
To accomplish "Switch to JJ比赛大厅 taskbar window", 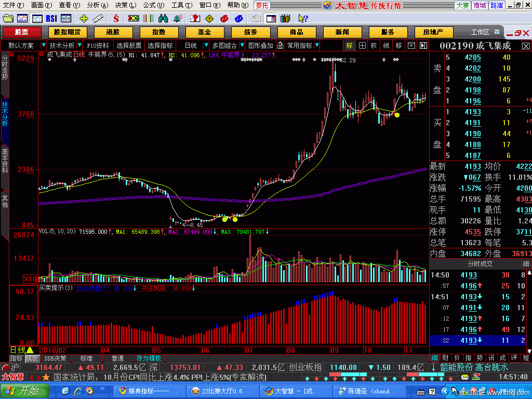I will tap(222, 391).
